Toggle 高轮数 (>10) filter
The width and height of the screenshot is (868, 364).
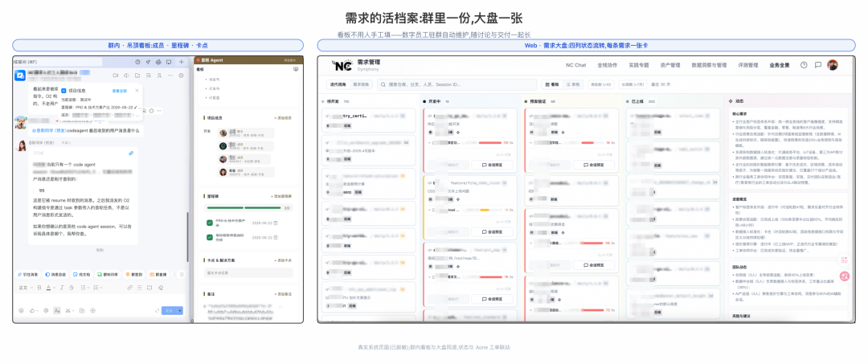[x=601, y=84]
